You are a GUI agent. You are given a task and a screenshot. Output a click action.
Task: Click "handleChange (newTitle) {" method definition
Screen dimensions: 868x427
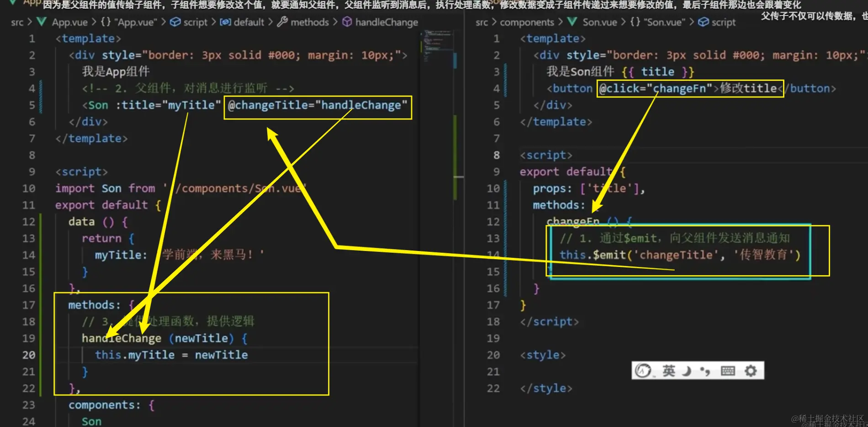(x=164, y=338)
